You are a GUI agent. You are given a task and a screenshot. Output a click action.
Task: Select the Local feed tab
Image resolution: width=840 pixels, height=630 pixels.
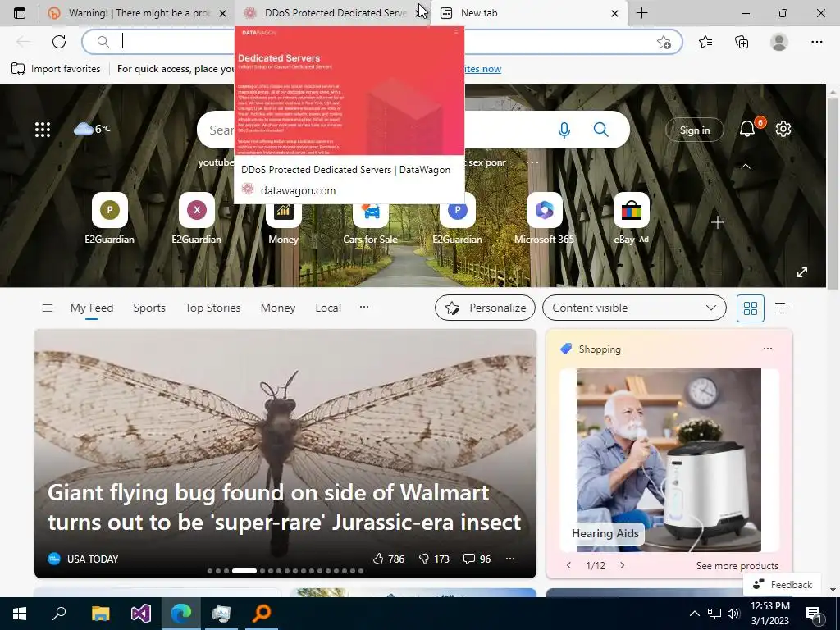[x=328, y=308]
